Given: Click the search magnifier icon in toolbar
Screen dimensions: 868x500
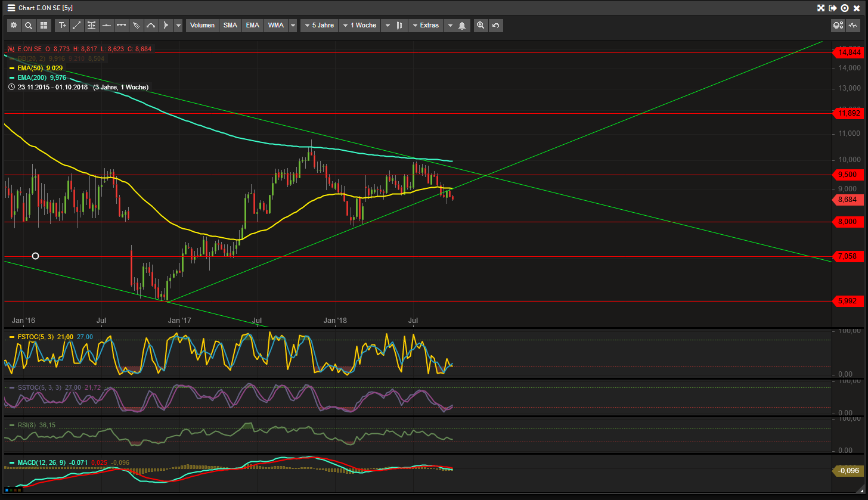Looking at the screenshot, I should 29,26.
